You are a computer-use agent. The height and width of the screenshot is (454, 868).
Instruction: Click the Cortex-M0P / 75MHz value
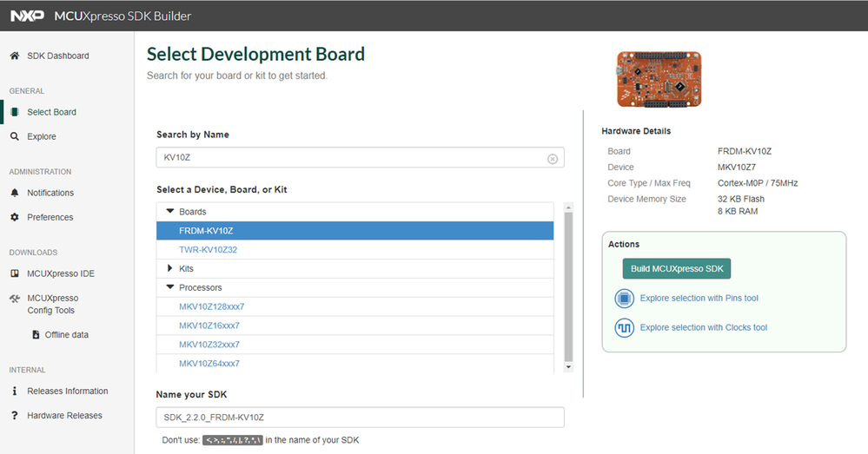(758, 183)
